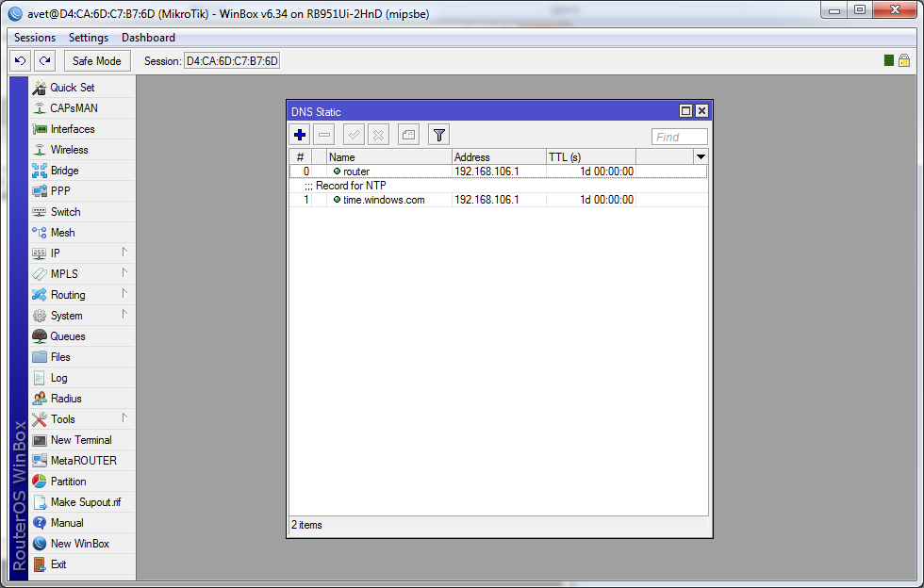Open the Sessions menu
This screenshot has height=588, width=924.
[35, 38]
